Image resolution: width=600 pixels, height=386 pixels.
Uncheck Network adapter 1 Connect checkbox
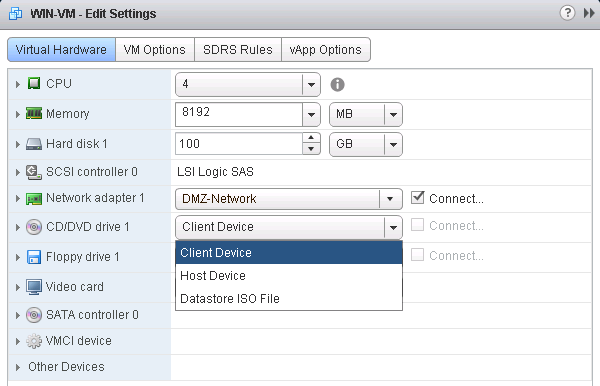[x=417, y=198]
